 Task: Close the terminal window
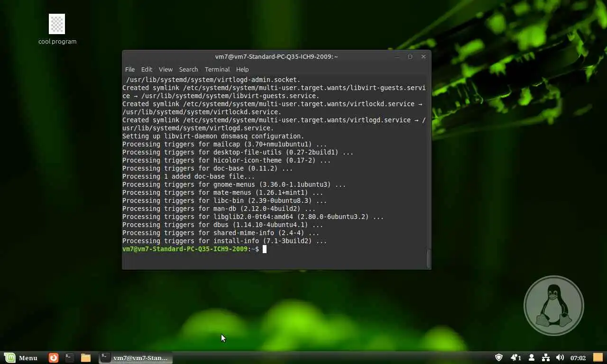click(423, 56)
